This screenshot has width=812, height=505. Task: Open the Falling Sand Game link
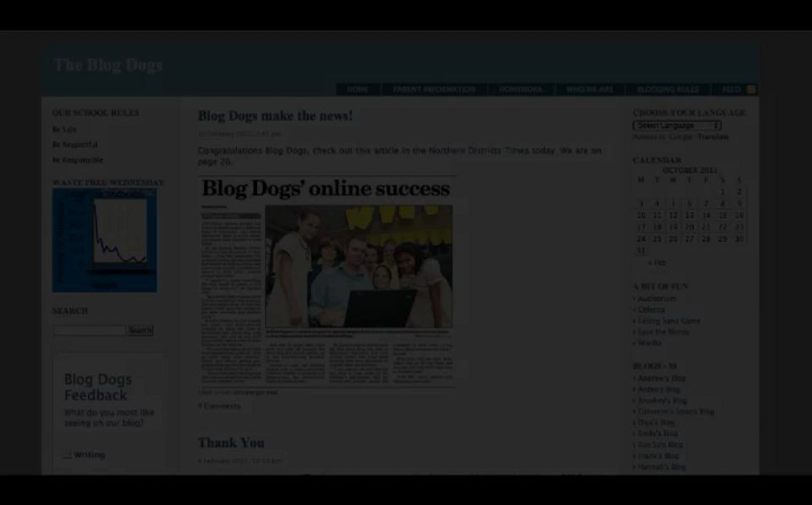(669, 321)
